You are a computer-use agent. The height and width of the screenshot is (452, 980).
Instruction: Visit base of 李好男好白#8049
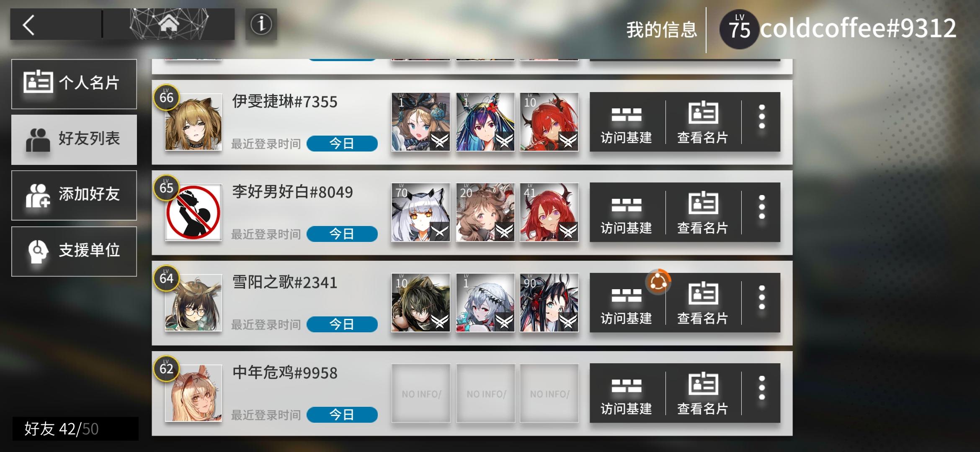click(627, 213)
